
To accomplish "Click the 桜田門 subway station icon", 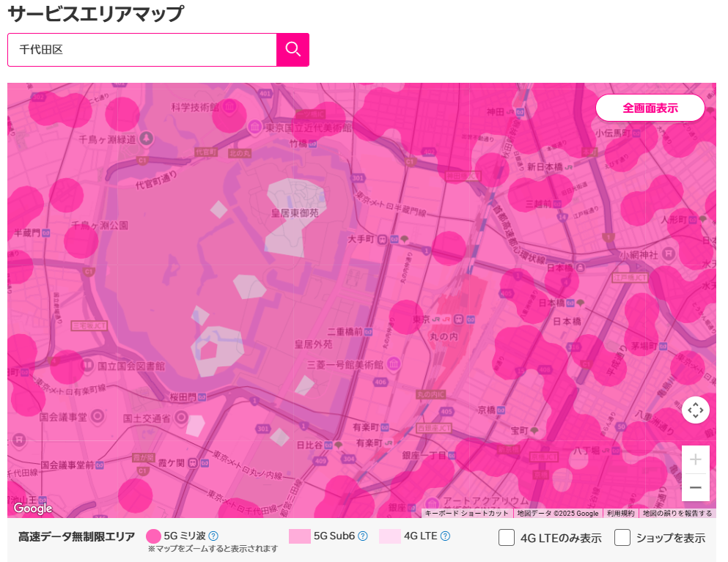I will pyautogui.click(x=202, y=397).
